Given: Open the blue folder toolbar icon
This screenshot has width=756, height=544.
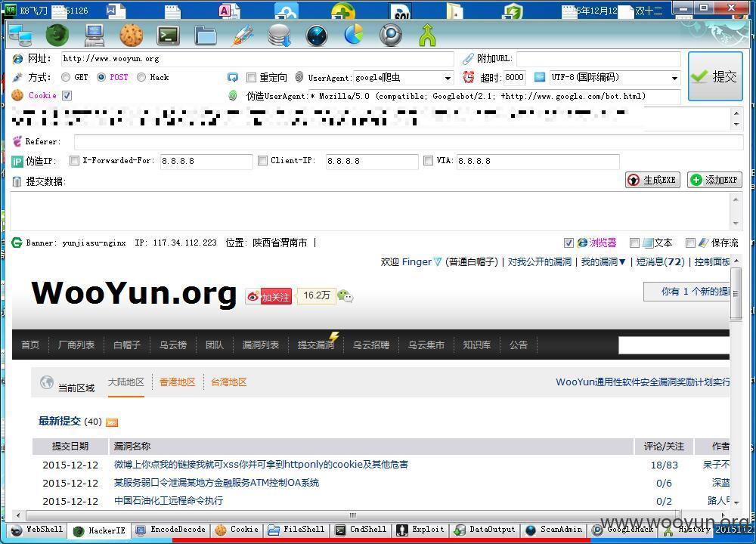Looking at the screenshot, I should tap(206, 36).
